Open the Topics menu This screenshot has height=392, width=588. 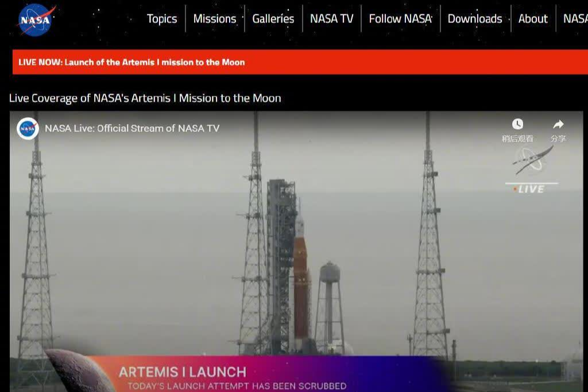click(161, 19)
